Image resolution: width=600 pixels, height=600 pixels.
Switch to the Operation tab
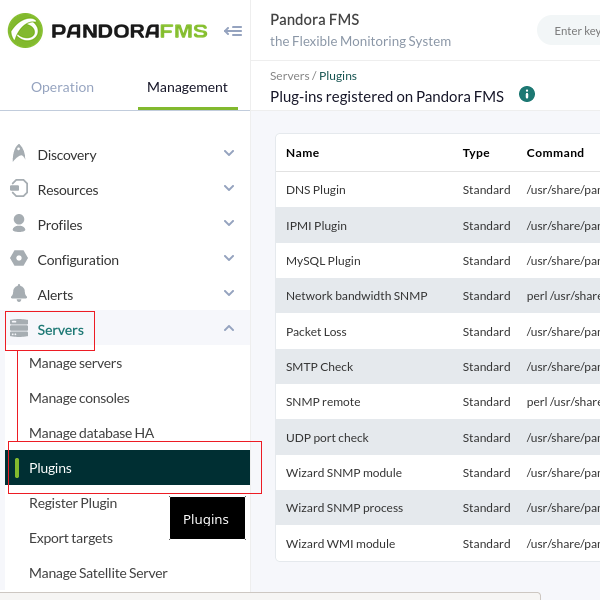click(62, 87)
